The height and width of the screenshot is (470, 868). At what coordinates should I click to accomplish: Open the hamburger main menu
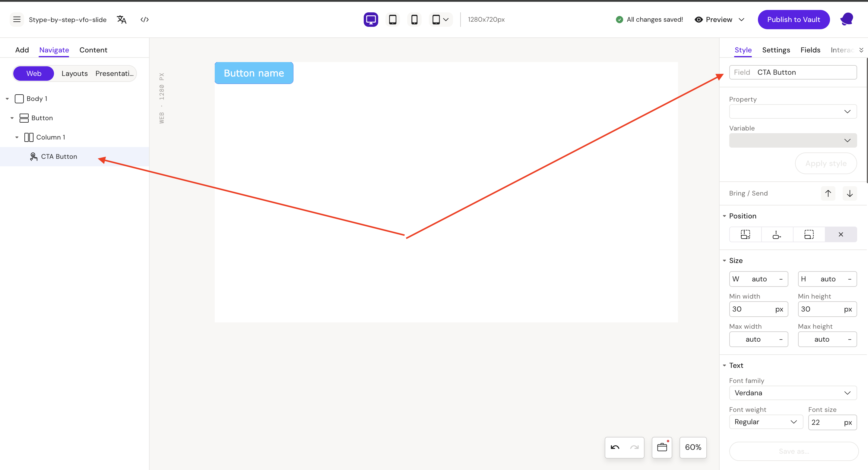point(17,20)
